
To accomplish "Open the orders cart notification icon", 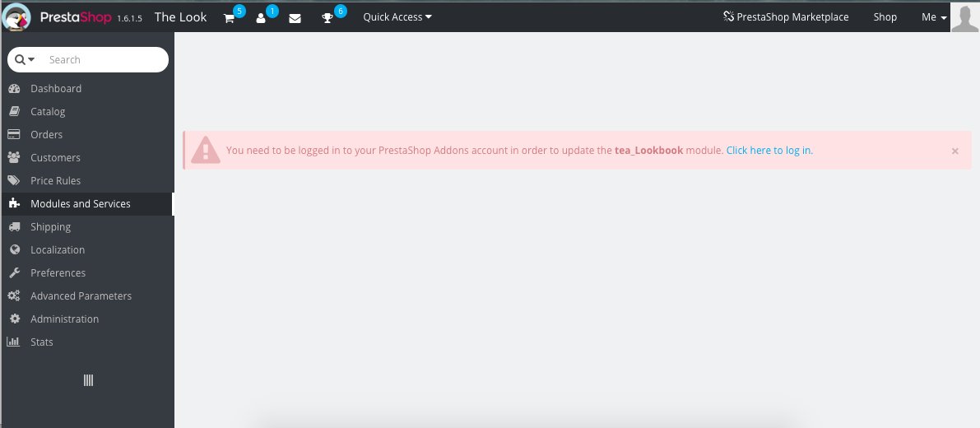I will (229, 18).
